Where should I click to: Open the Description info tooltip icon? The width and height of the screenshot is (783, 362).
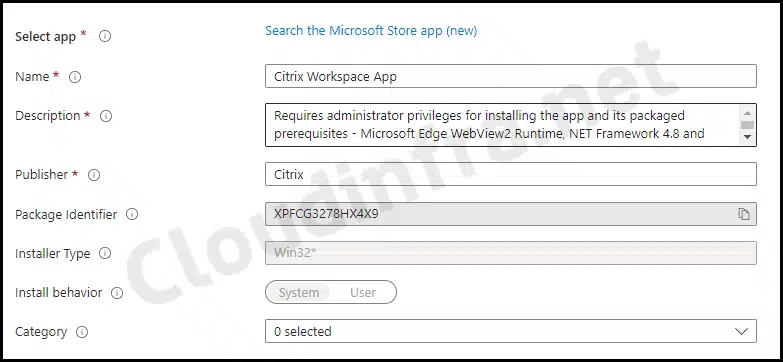tap(106, 116)
